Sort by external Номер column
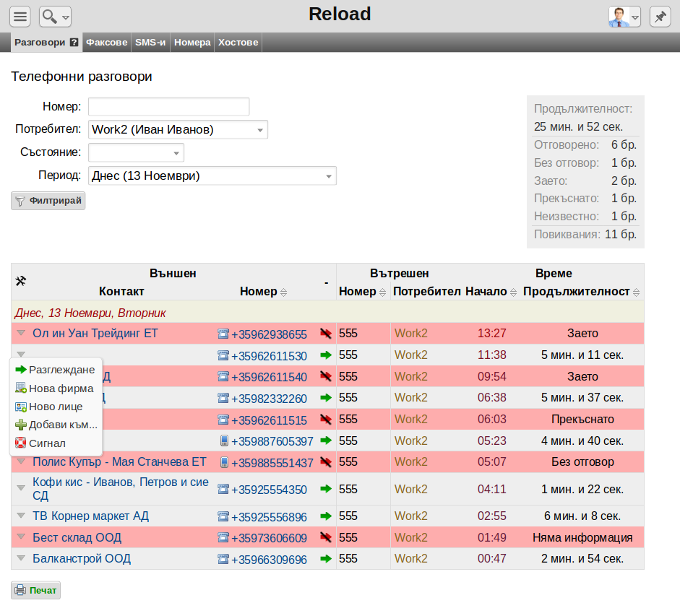This screenshot has height=616, width=680. (x=283, y=292)
